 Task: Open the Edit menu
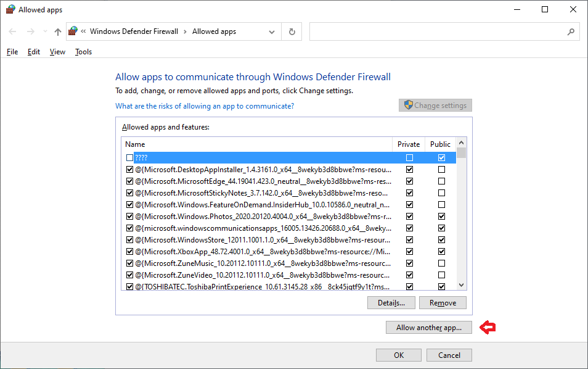coord(34,52)
